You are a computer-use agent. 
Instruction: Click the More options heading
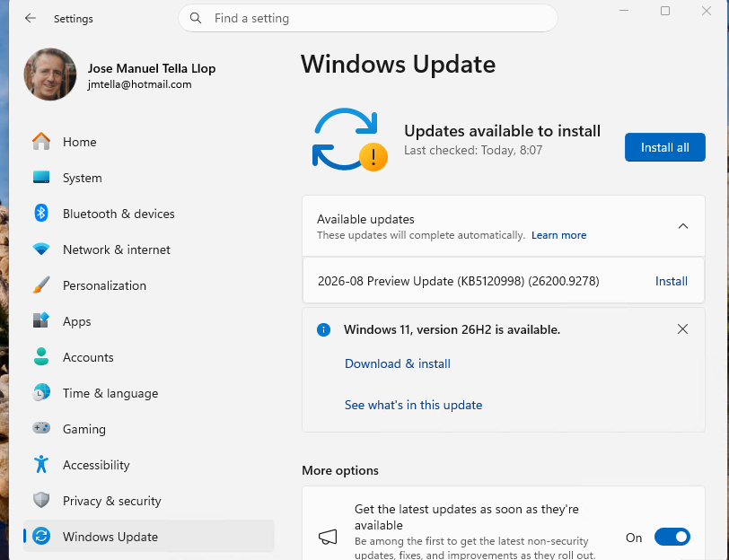coord(340,470)
